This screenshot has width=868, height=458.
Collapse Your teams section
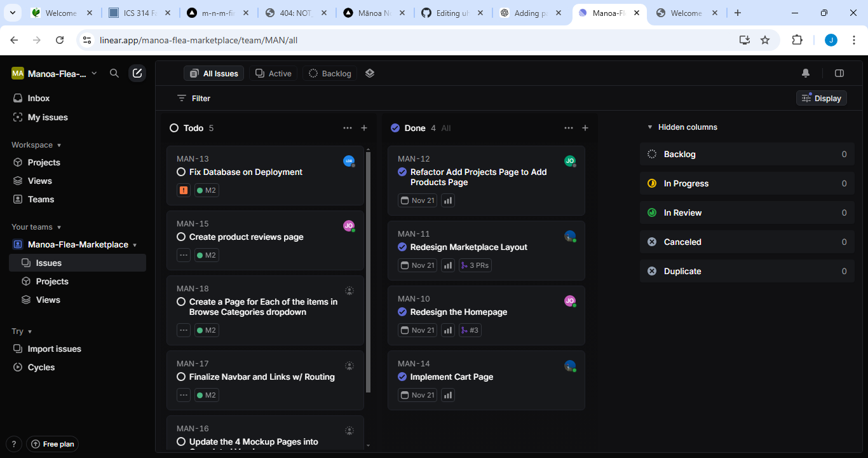[x=36, y=227]
